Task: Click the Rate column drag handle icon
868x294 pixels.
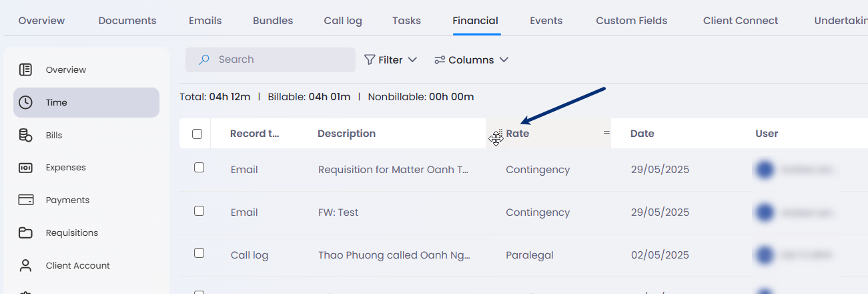Action: click(496, 137)
